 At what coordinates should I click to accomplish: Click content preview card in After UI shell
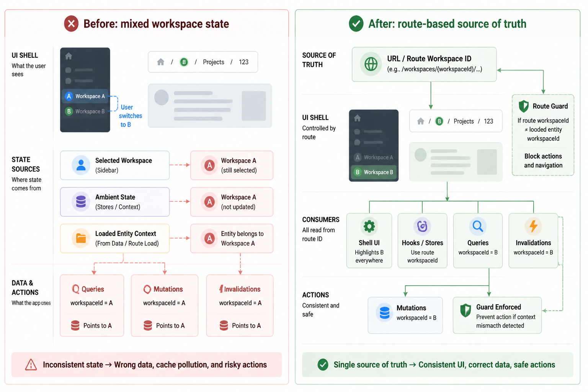[456, 162]
